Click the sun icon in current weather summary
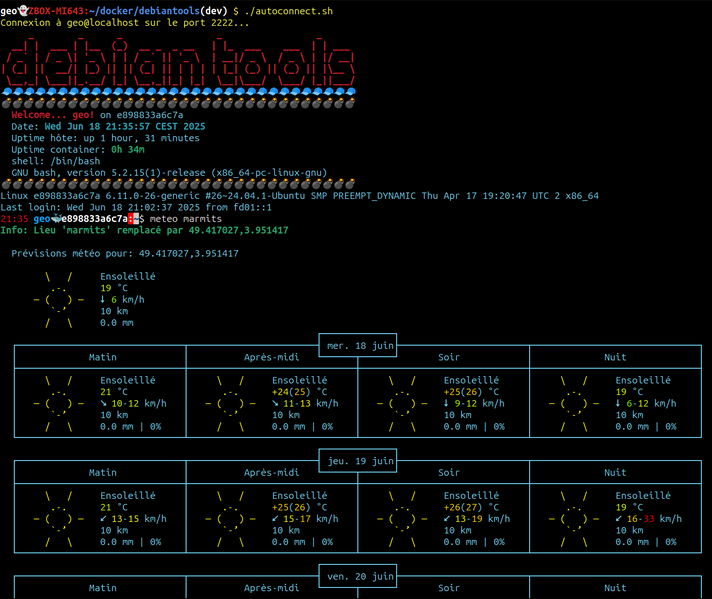712x599 pixels. pos(58,299)
